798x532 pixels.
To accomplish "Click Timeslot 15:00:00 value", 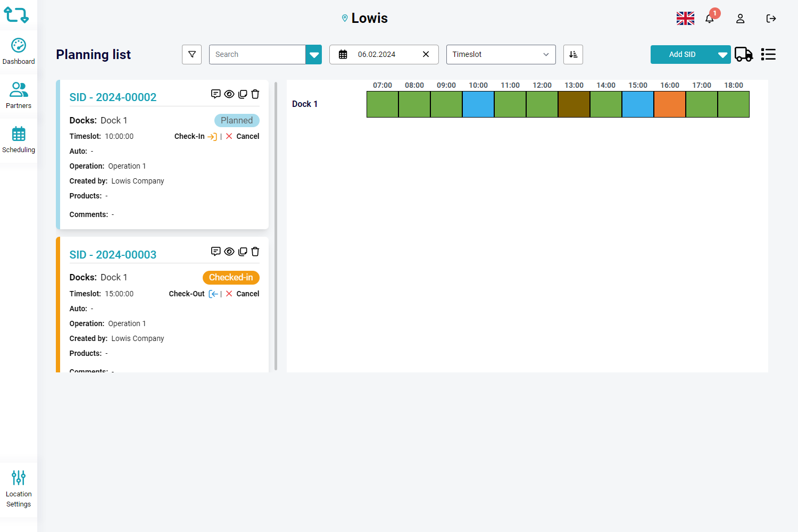I will pos(119,294).
